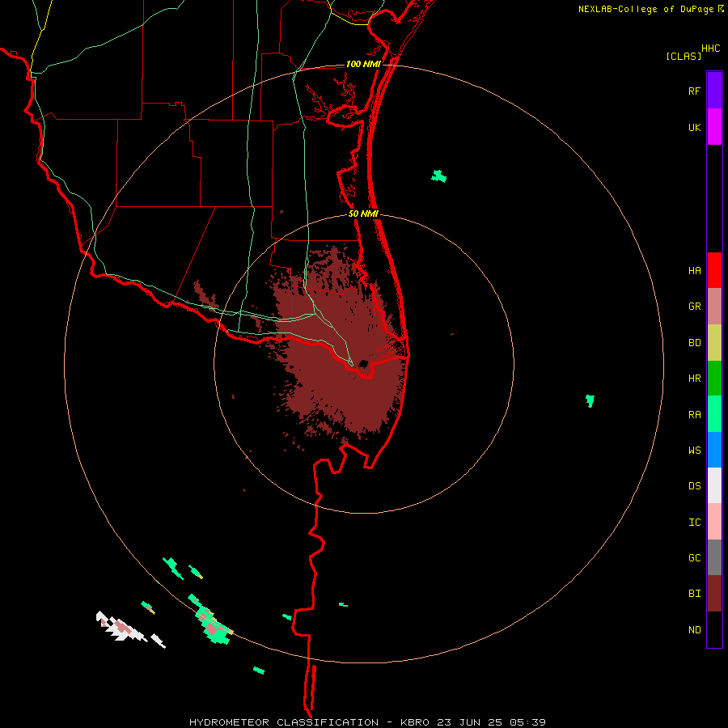Click the 05:39 time stamp
Image resolution: width=728 pixels, height=728 pixels.
(x=527, y=722)
